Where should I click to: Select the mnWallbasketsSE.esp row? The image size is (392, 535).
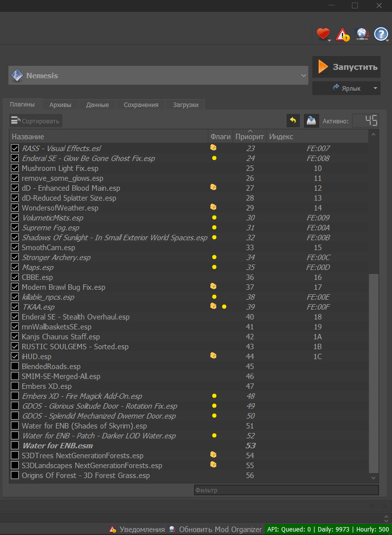coord(189,327)
